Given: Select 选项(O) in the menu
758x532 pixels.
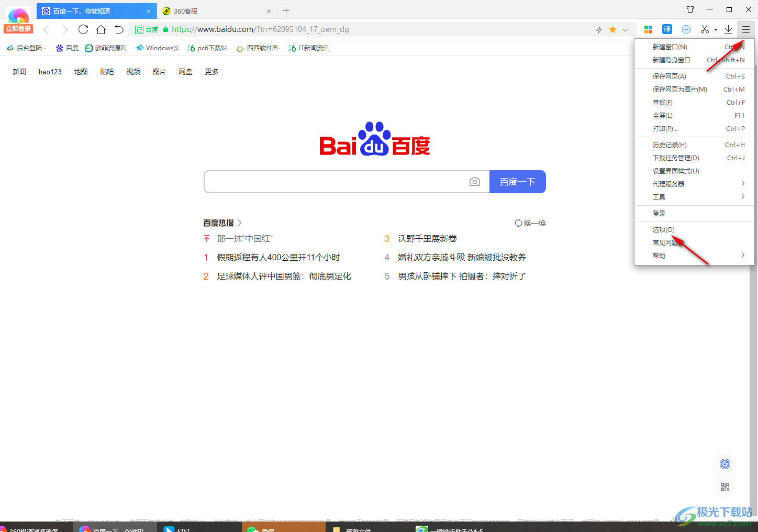Looking at the screenshot, I should pyautogui.click(x=694, y=229).
